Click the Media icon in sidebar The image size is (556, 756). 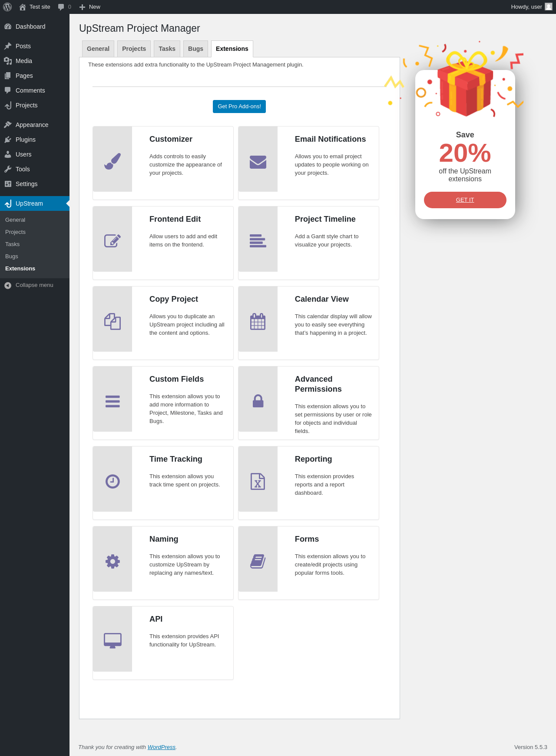tap(8, 61)
